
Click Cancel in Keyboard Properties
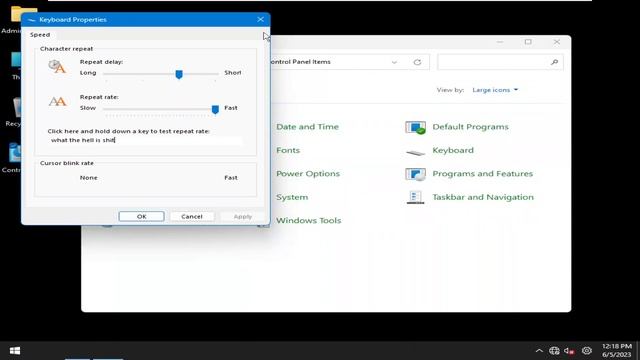point(192,216)
